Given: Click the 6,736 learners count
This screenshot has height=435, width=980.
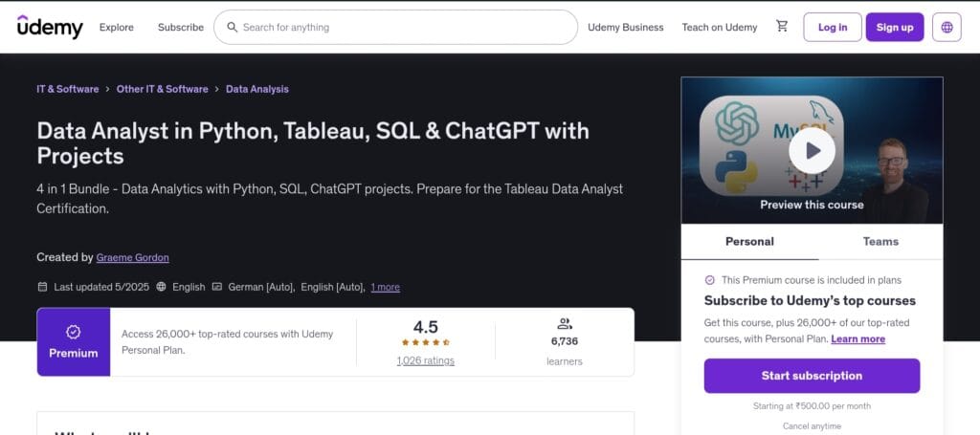Looking at the screenshot, I should [565, 341].
